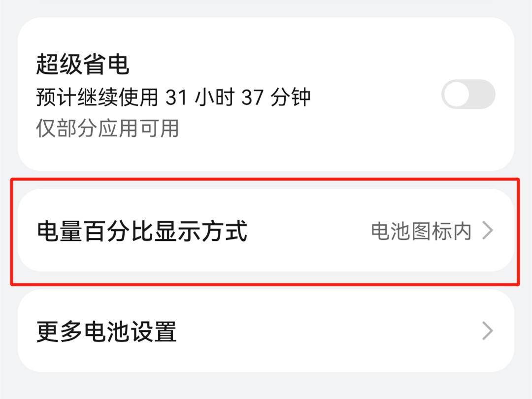Tap the 仅部分应用可用 subtitle
532x399 pixels.
pos(107,128)
